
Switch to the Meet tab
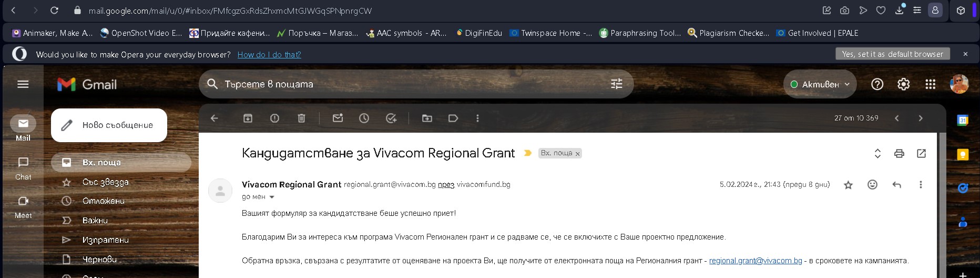tap(23, 207)
